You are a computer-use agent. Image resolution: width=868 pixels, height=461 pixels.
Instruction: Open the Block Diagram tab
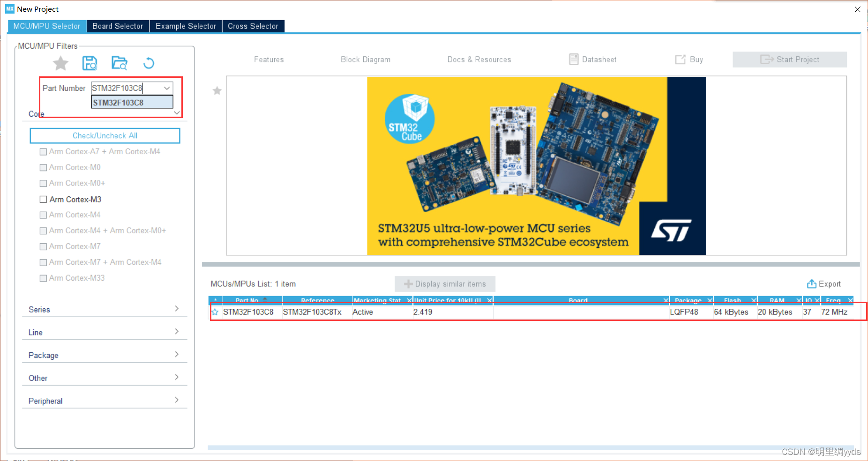366,59
